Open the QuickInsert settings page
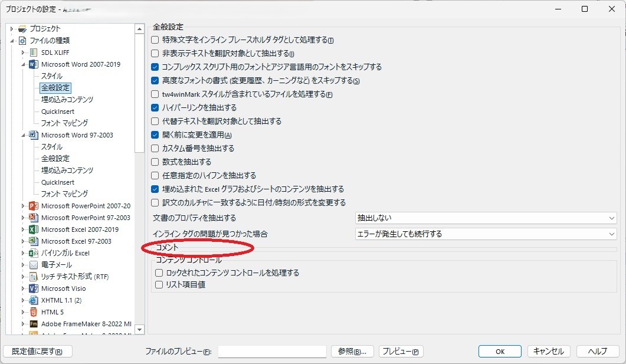626x364 pixels. tap(59, 111)
